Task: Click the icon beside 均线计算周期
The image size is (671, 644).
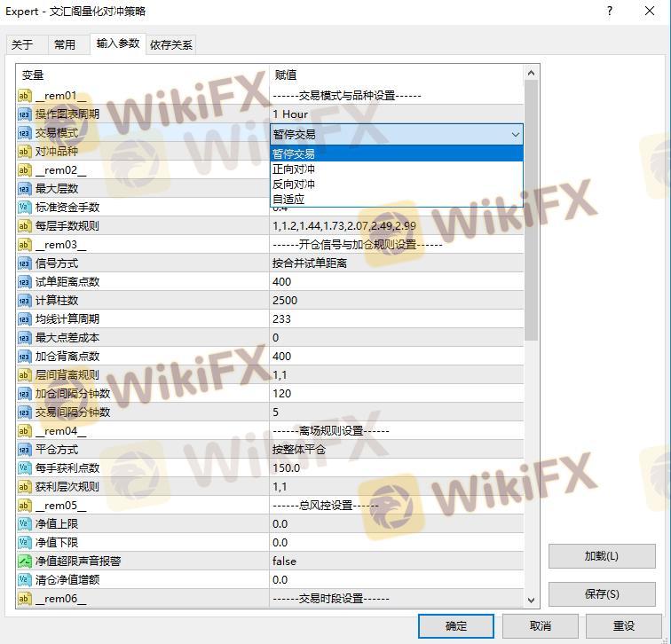Action: pos(25,319)
